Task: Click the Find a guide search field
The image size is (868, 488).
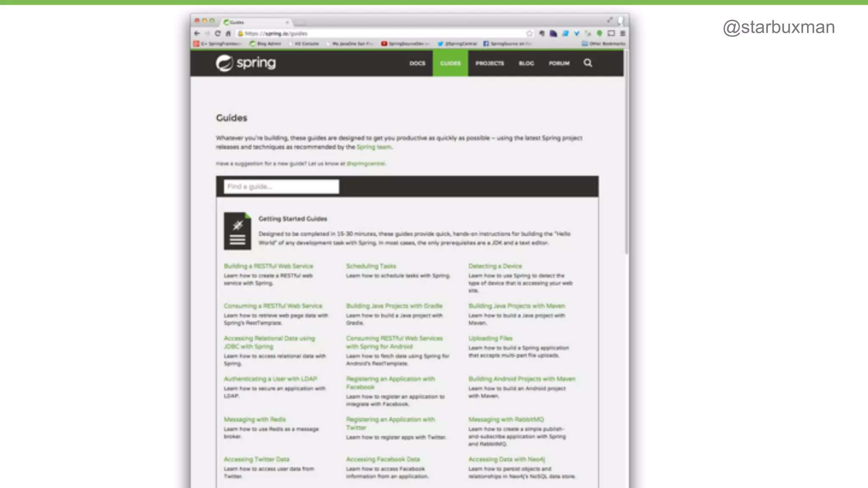Action: tap(281, 187)
